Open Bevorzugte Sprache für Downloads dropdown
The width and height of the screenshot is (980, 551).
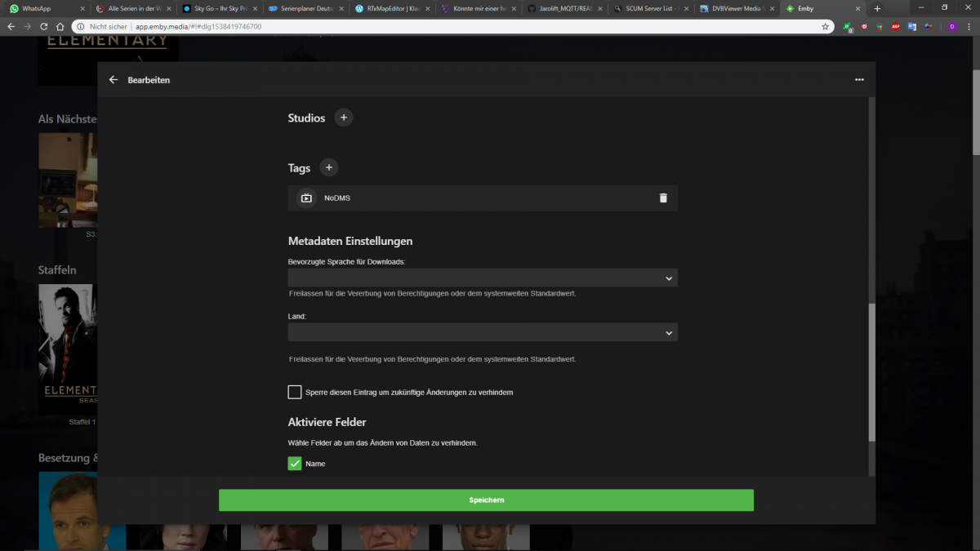483,278
